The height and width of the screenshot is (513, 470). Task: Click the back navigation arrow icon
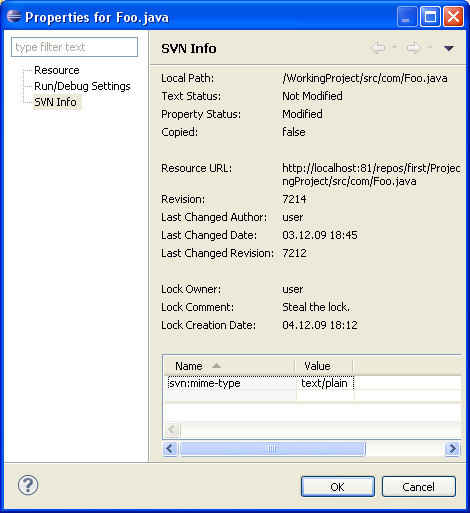click(378, 48)
